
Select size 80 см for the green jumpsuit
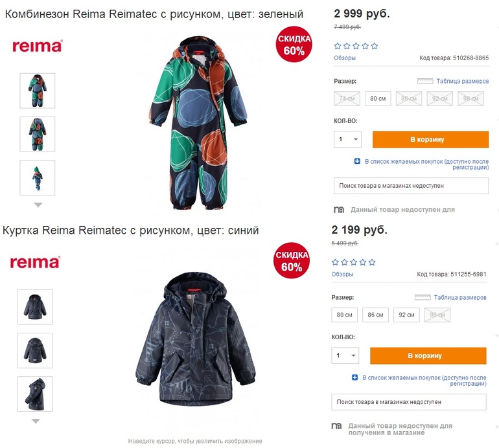click(x=377, y=99)
